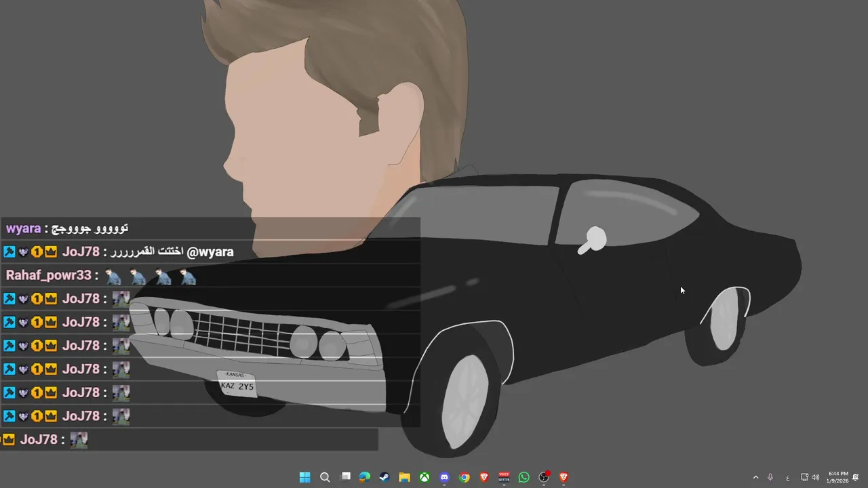Open the notifications bell icon
Screen dimensions: 868x488
856,477
